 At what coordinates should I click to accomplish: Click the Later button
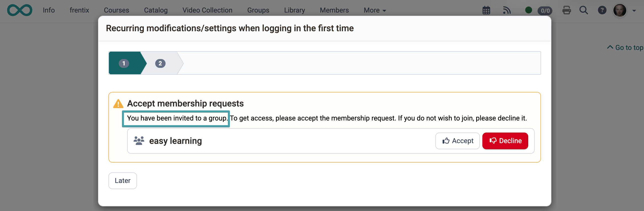point(122,181)
